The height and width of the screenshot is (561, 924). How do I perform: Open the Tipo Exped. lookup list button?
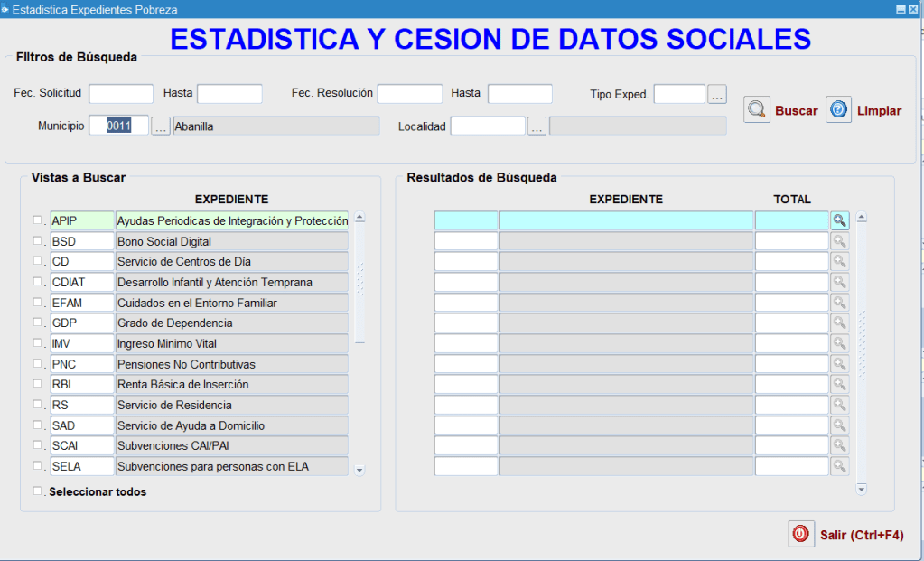click(x=717, y=94)
